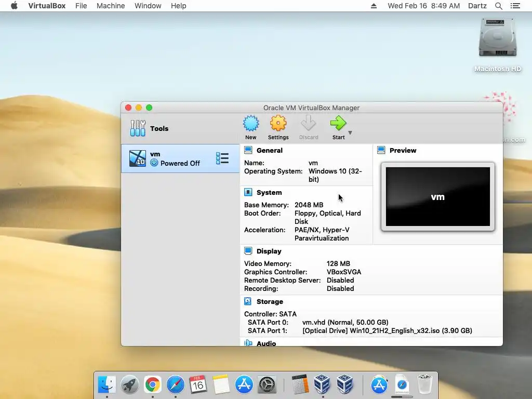
Task: Open Calculator from the Dock
Action: coord(300,384)
